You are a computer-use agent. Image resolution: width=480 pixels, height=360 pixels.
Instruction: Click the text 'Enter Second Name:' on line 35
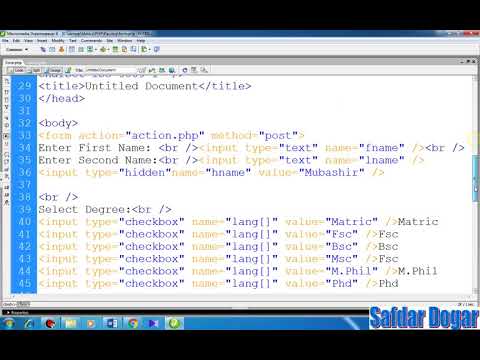click(98, 160)
